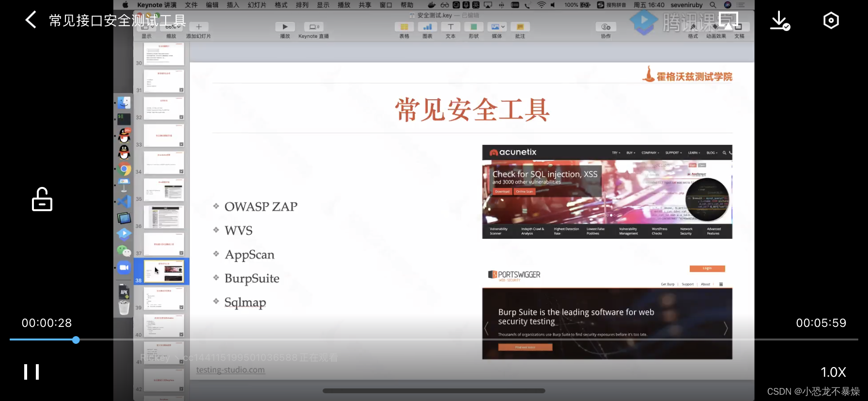Open the 共享 menu

pos(365,5)
